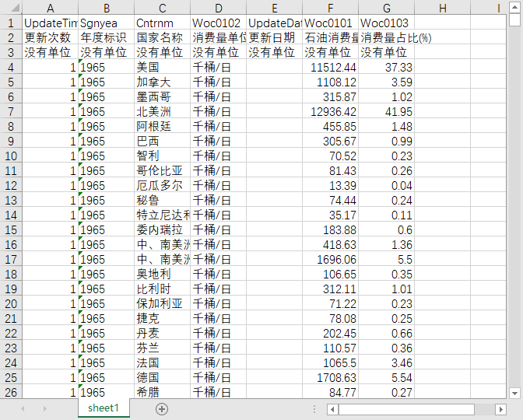Select country cell 奥地利

click(162, 274)
